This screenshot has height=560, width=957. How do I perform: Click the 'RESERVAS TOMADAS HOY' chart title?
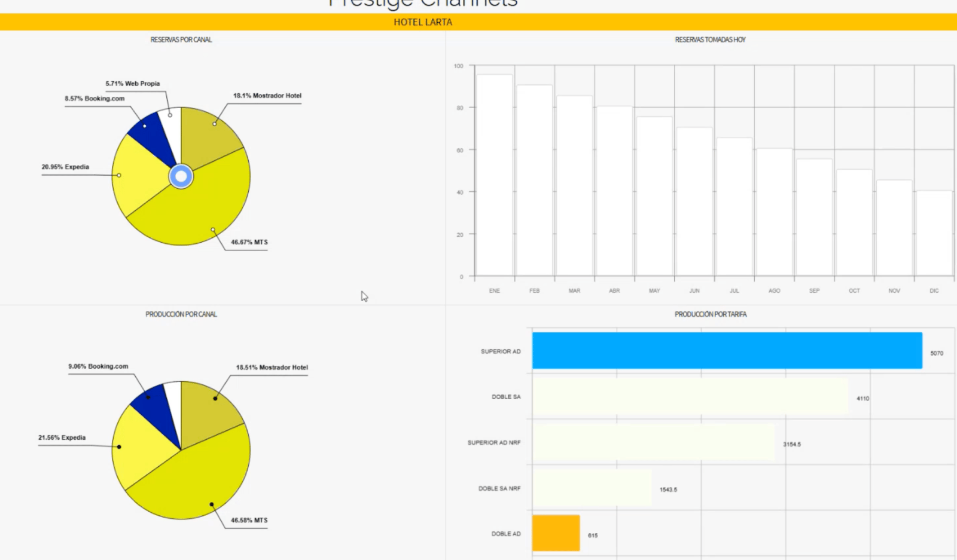[711, 40]
